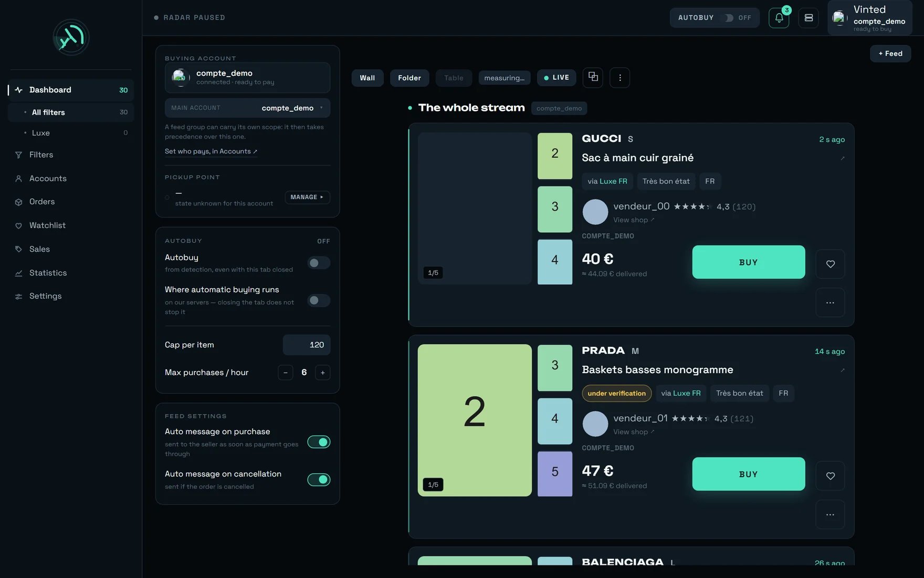The image size is (924, 578).
Task: Click the server layout icon in header
Action: coord(808,18)
